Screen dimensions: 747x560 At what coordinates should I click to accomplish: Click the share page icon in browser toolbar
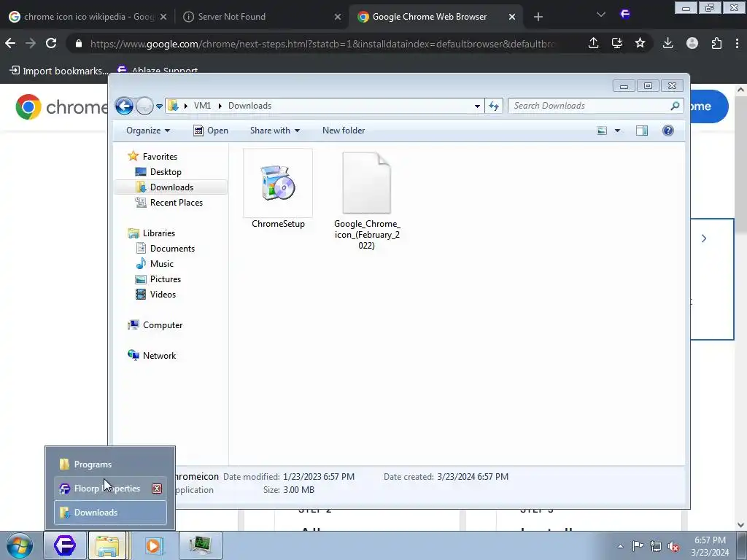[x=593, y=43]
